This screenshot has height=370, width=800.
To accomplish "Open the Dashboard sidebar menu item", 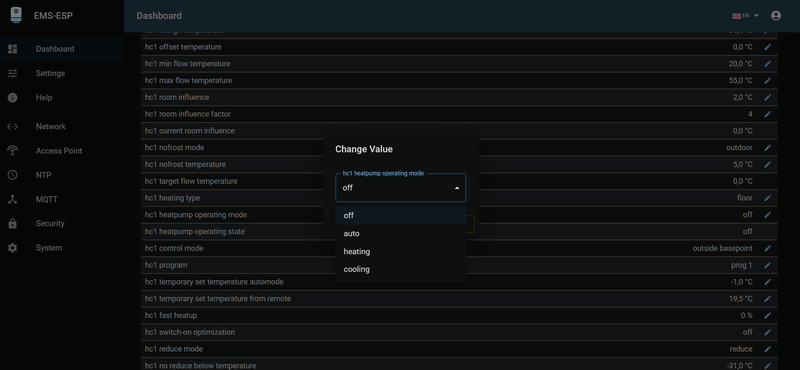I will (x=62, y=49).
